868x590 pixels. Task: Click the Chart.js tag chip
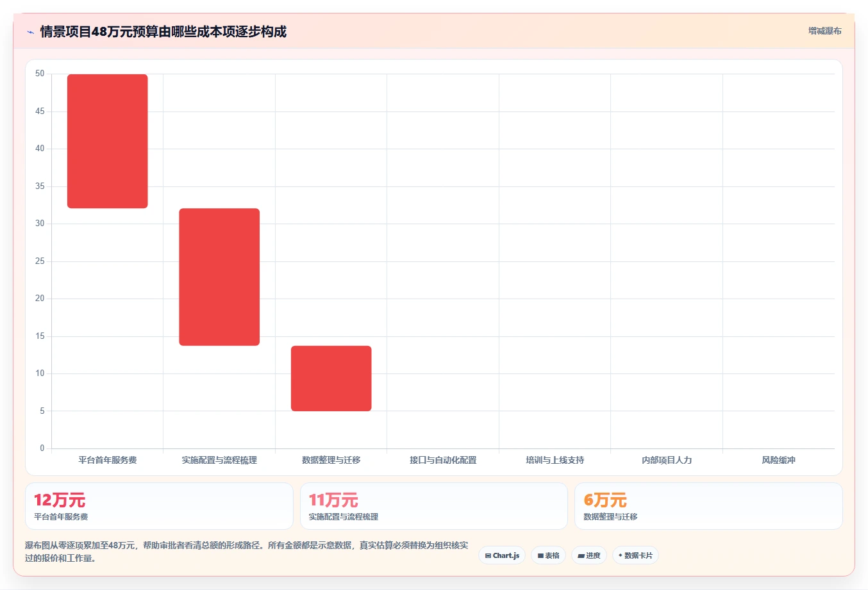tap(502, 555)
